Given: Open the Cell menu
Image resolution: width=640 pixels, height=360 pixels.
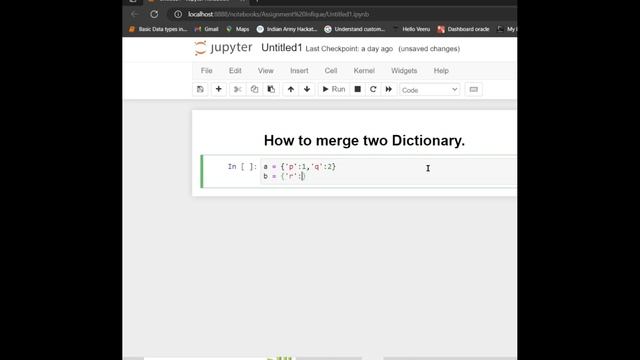Looking at the screenshot, I should (331, 71).
